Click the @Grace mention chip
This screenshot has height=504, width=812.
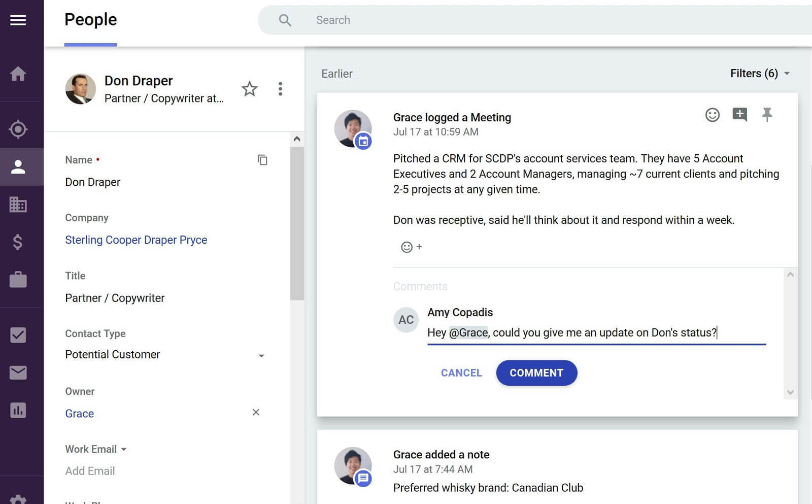[x=468, y=333]
